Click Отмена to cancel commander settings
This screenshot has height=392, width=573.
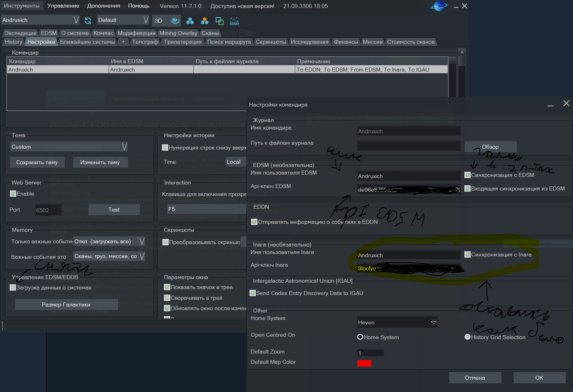475,378
